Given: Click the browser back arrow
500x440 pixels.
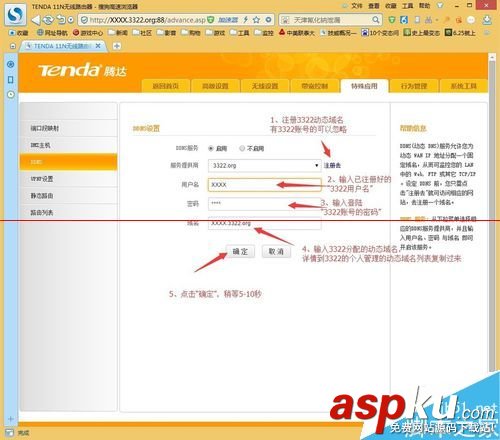Looking at the screenshot, I should [35, 20].
